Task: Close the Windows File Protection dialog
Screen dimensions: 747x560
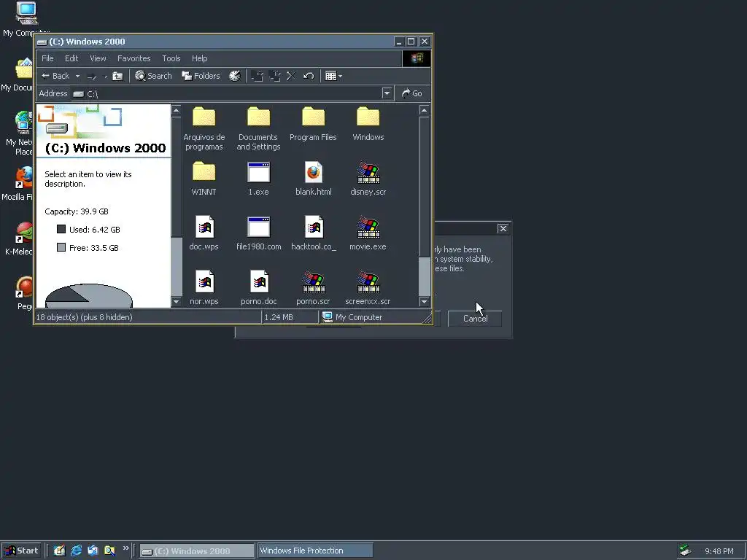Action: point(503,228)
